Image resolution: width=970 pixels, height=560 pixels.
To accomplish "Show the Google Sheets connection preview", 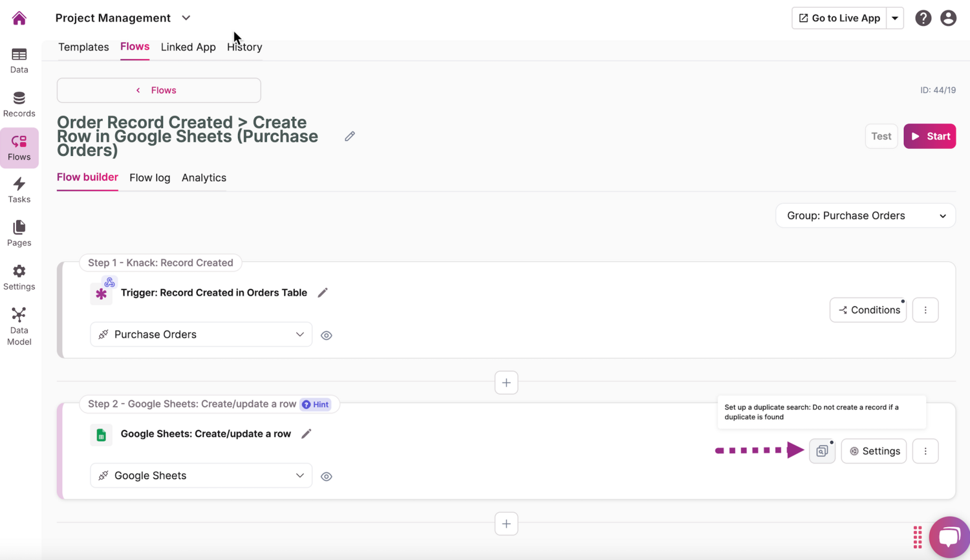I will [x=326, y=476].
